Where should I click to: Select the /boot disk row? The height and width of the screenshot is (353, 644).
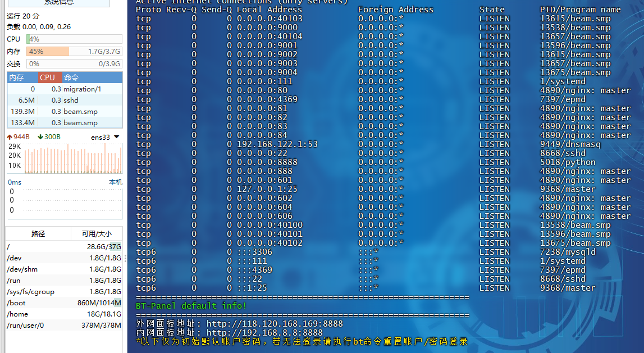click(64, 303)
